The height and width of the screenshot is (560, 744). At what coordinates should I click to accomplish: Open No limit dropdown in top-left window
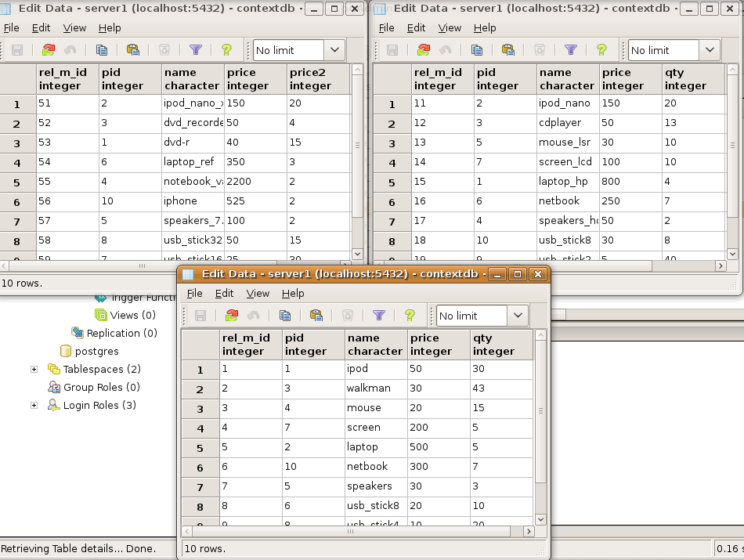click(335, 50)
